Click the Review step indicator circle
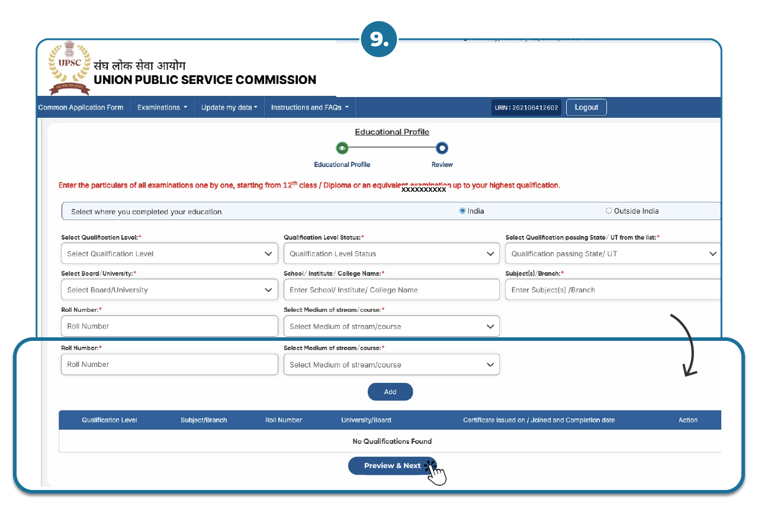This screenshot has width=758, height=532. tap(442, 149)
